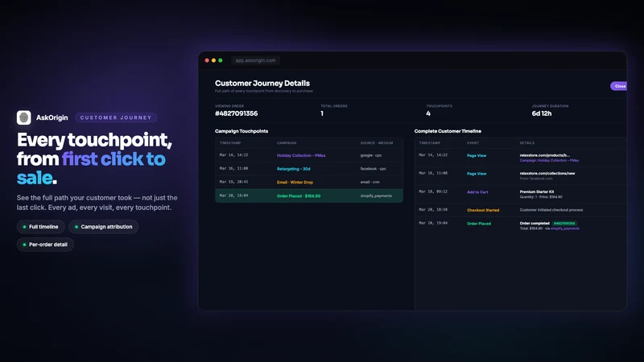The image size is (644, 362).
Task: Click the Mar 16 Page View event
Action: 477,174
